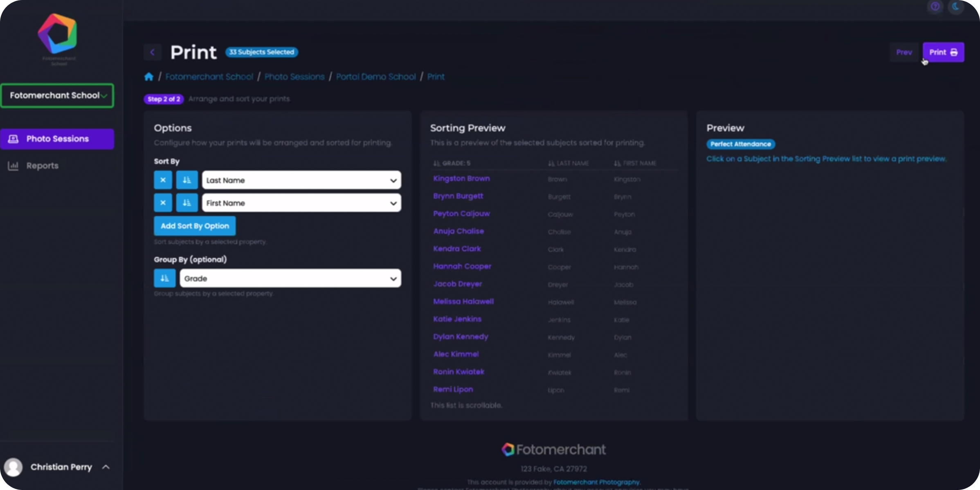
Task: Open Photo Sessions in the sidebar
Action: point(57,139)
